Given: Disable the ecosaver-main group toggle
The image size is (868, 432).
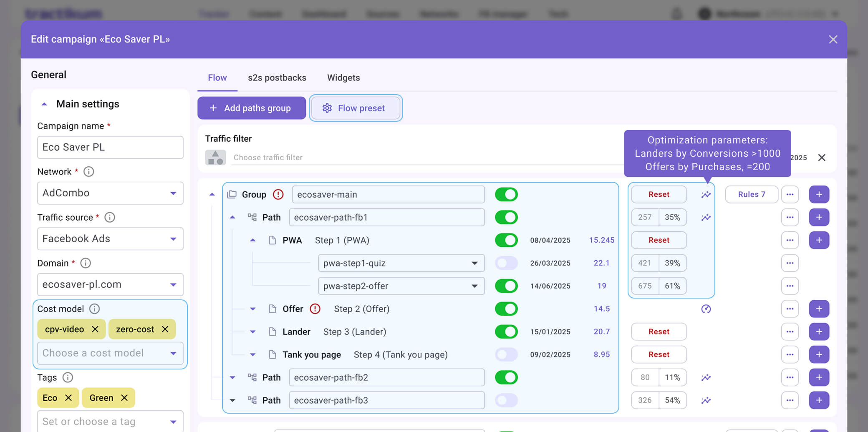Looking at the screenshot, I should [506, 194].
